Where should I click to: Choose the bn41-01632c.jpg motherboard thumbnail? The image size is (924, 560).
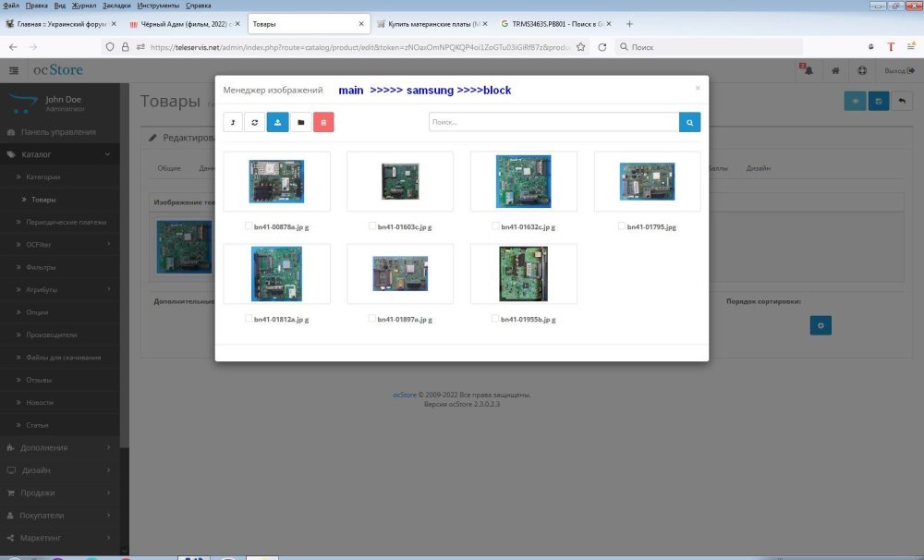(523, 181)
